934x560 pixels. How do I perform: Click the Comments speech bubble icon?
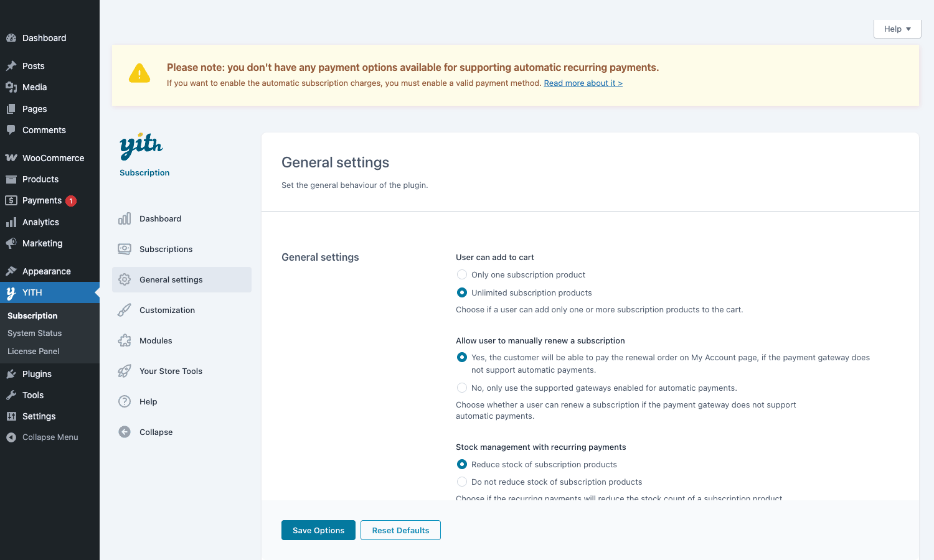11,130
